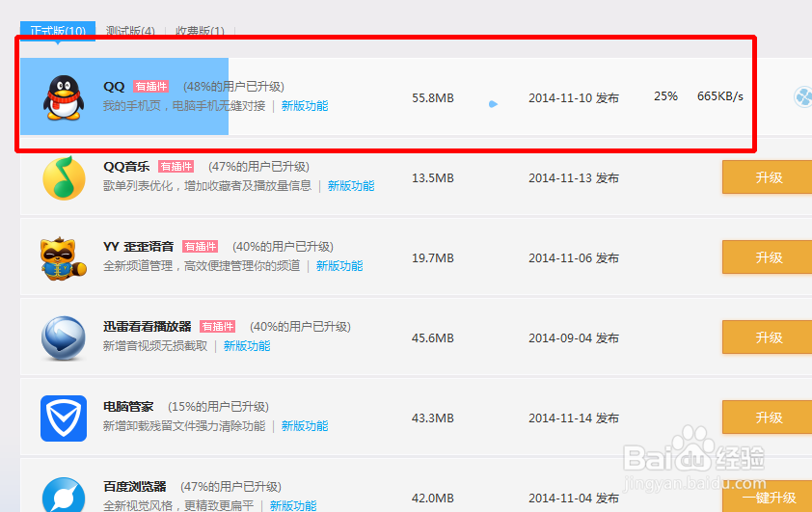Click the 2014-11-14 发布 date
The width and height of the screenshot is (812, 512).
(574, 418)
